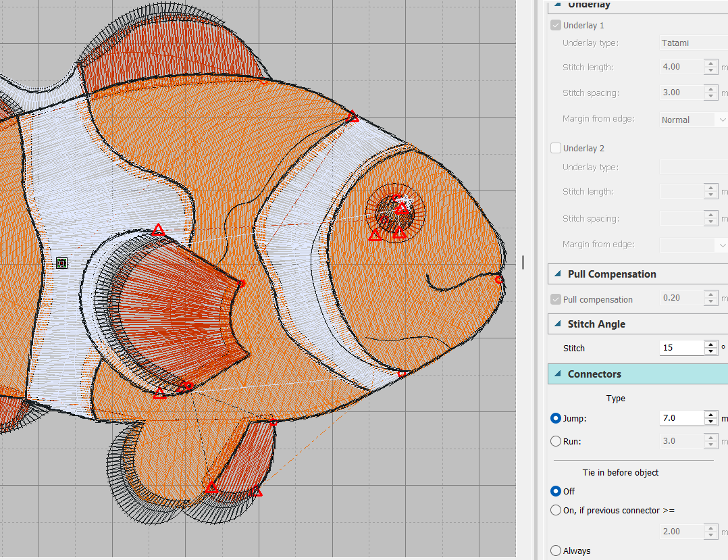Click the Run length field 3.0
The width and height of the screenshot is (728, 560).
(x=681, y=440)
